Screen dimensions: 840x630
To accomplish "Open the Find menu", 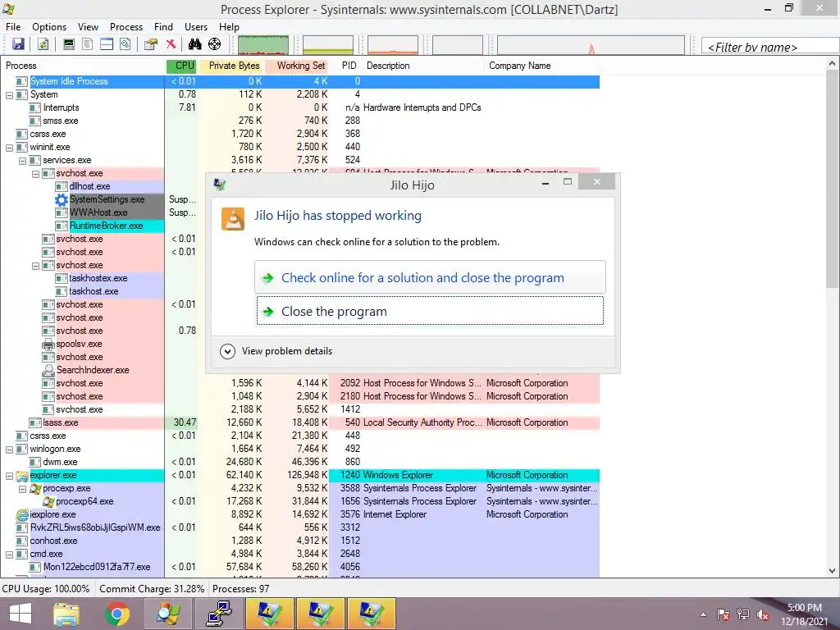I will (x=163, y=27).
